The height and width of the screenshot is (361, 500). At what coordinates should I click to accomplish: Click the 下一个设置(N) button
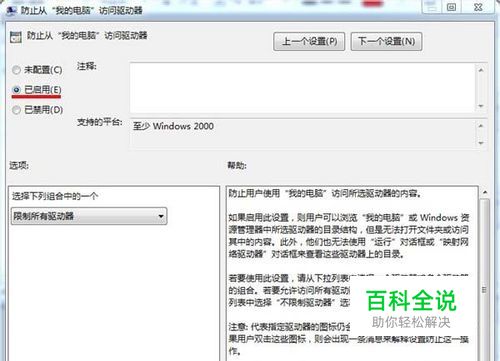pos(387,42)
